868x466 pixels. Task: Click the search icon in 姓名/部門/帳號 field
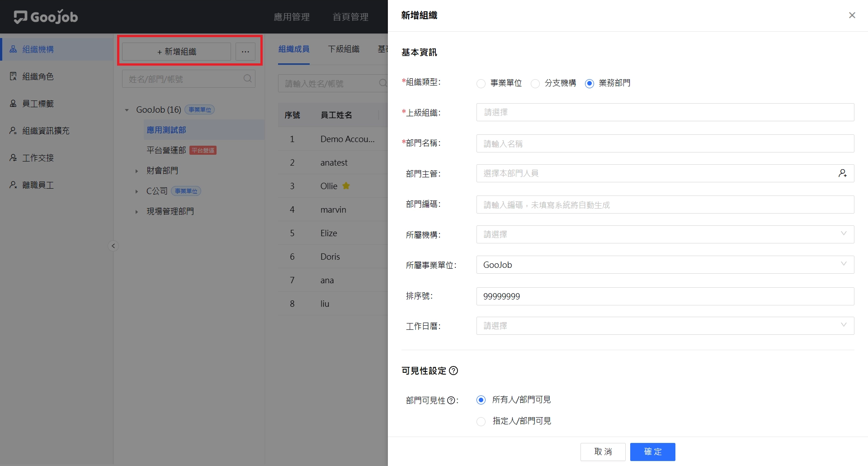coord(247,79)
